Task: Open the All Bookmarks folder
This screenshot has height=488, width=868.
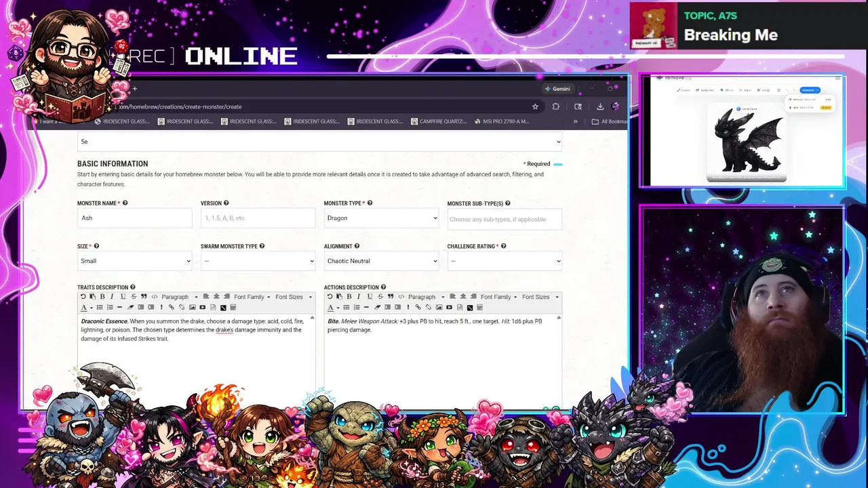Action: tap(609, 121)
